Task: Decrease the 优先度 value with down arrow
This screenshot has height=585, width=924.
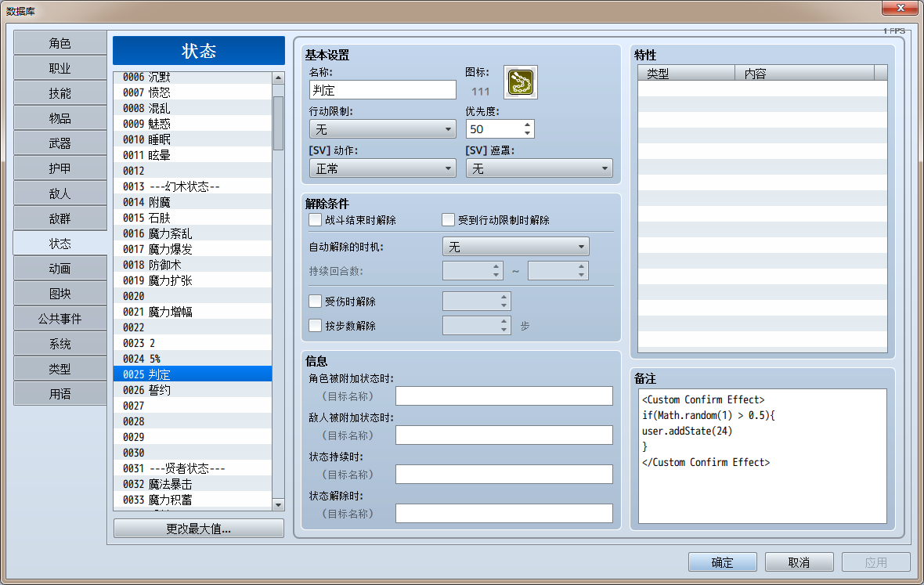Action: [528, 134]
